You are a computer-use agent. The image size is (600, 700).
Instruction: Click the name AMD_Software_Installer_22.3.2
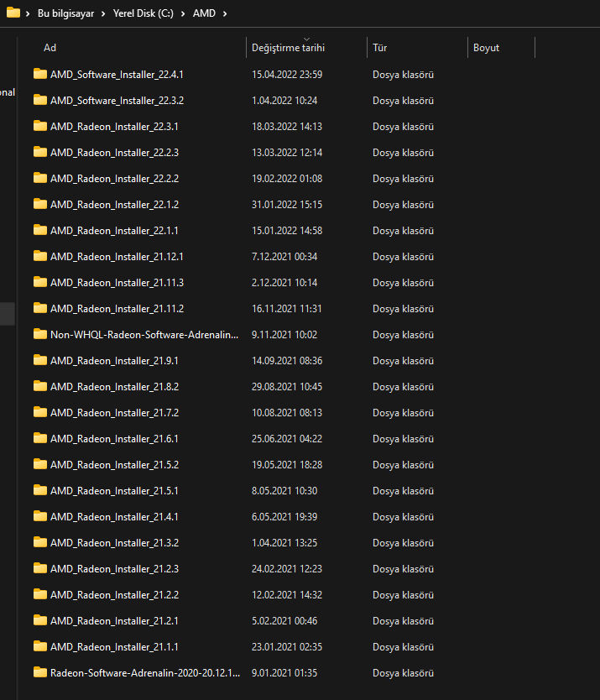coord(117,101)
